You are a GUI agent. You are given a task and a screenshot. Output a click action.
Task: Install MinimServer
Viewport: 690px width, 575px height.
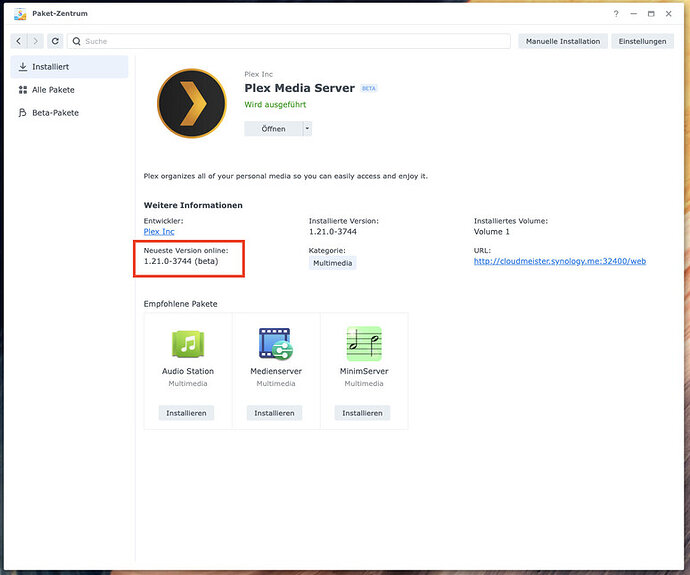pyautogui.click(x=362, y=413)
